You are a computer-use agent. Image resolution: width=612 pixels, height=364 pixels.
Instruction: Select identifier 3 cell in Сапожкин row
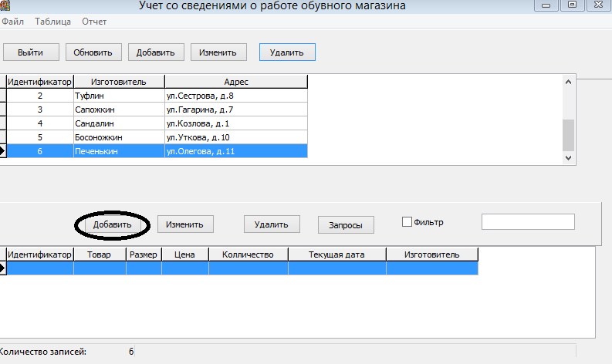pos(40,110)
